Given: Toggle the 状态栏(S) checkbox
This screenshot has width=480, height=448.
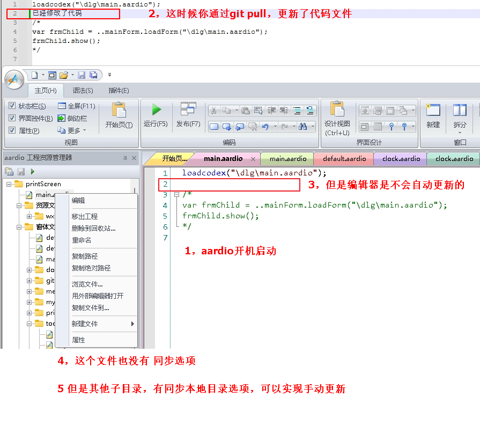Looking at the screenshot, I should [x=12, y=106].
